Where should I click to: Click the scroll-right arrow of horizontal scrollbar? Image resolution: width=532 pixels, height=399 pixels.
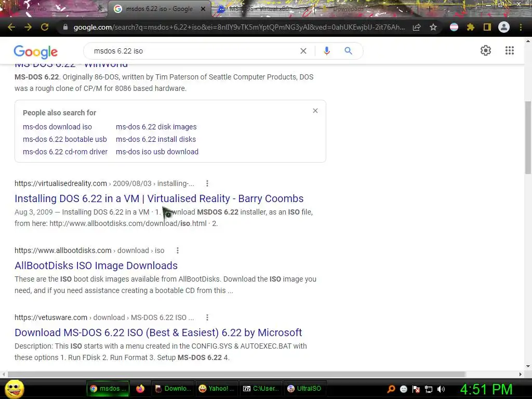click(x=521, y=374)
